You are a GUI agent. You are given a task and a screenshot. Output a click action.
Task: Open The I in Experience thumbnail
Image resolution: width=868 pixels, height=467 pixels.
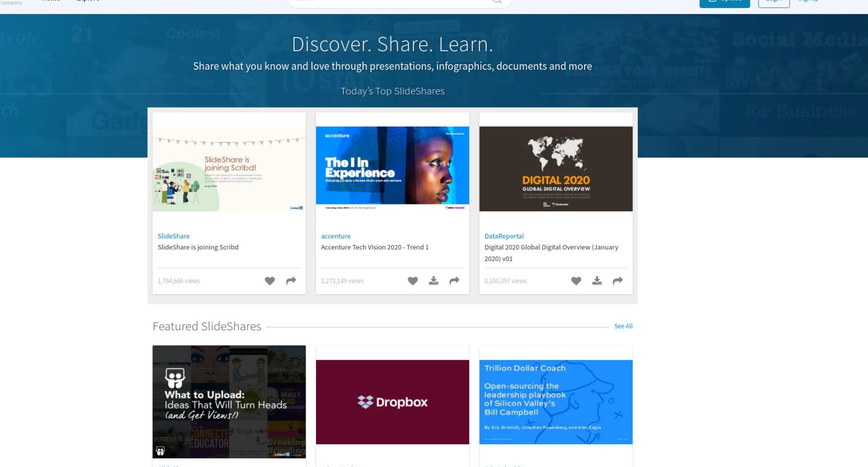click(x=392, y=169)
